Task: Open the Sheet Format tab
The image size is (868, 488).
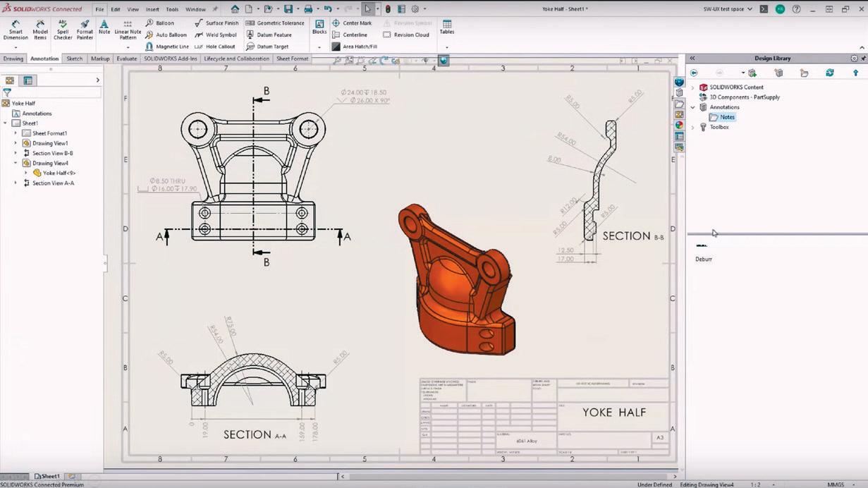Action: click(x=293, y=59)
